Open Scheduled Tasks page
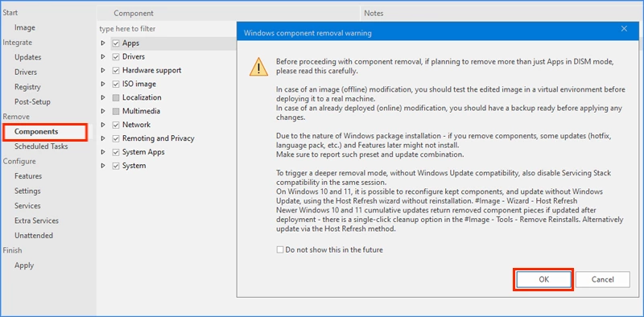 pos(41,146)
